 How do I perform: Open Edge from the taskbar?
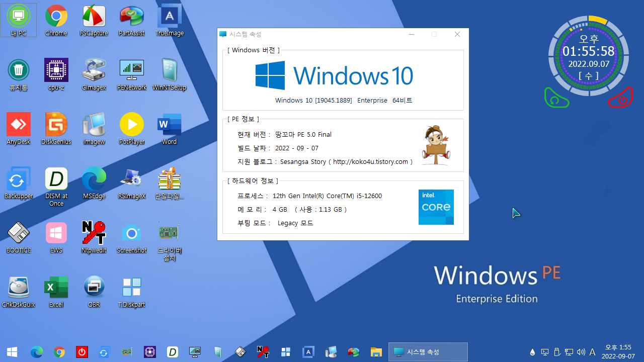(x=37, y=352)
